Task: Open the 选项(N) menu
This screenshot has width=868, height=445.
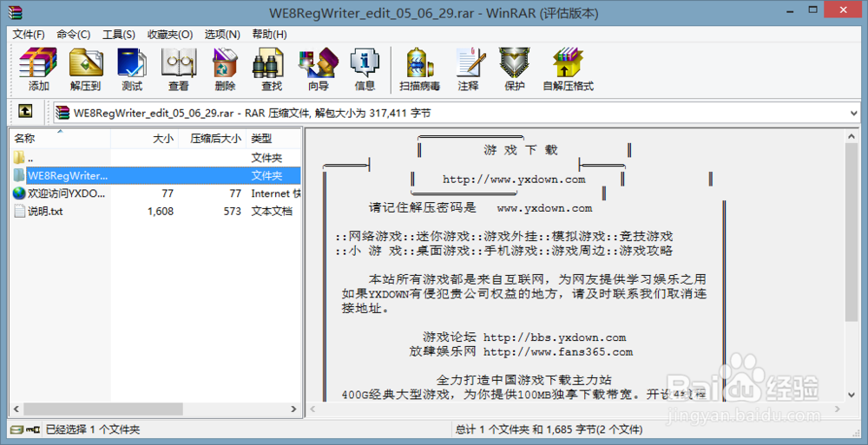Action: click(x=222, y=35)
